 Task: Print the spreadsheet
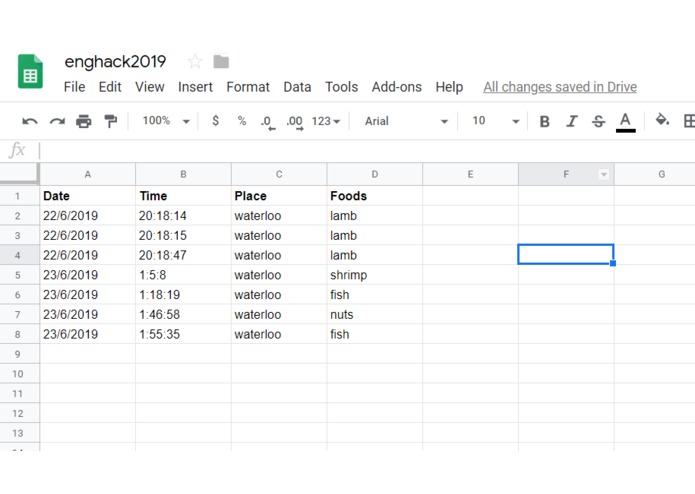pyautogui.click(x=84, y=121)
